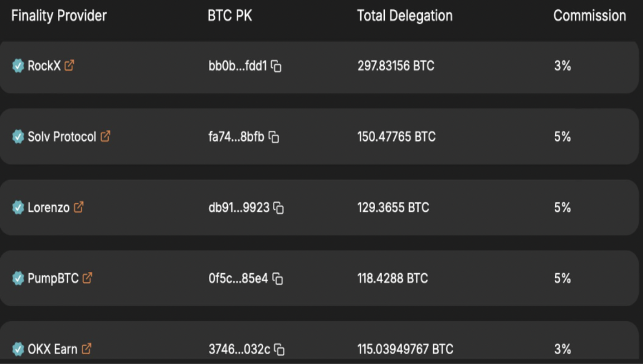This screenshot has height=364, width=643.
Task: Sort by Commission column header
Action: click(590, 16)
